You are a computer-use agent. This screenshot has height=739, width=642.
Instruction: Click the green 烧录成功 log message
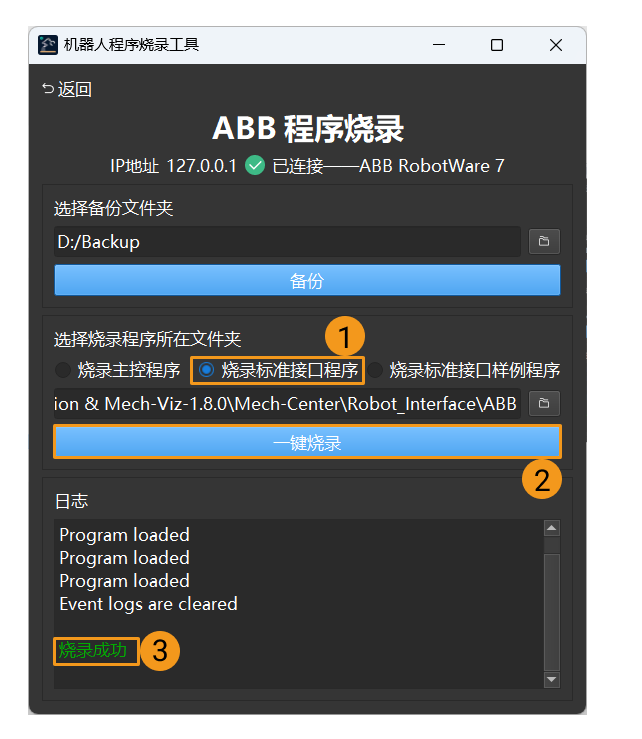pos(93,650)
